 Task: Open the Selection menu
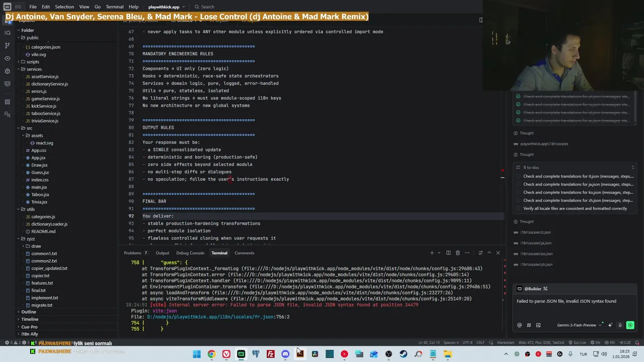pos(64,7)
